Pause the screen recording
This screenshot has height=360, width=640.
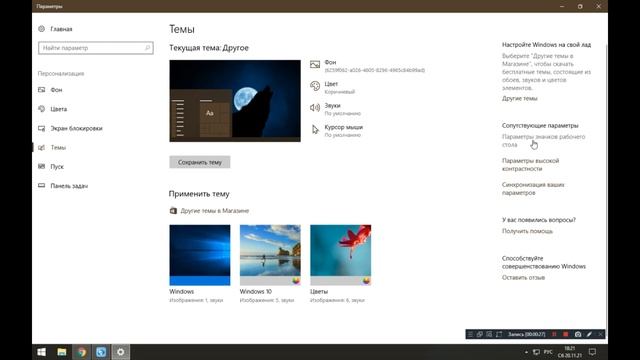coord(554,334)
